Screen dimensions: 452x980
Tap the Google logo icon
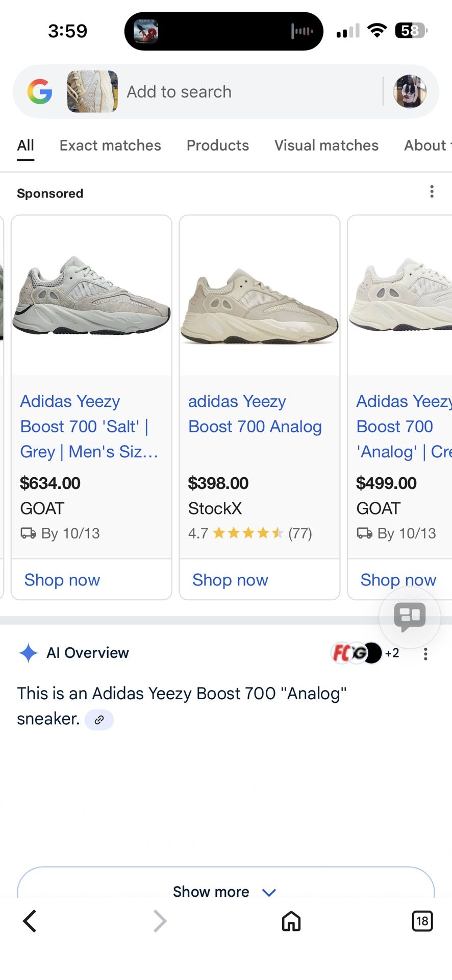click(40, 92)
